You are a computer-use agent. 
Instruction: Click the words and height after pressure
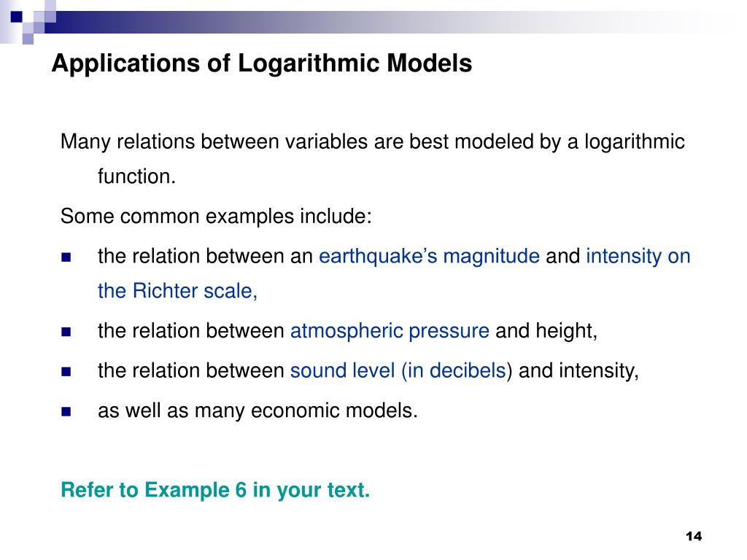click(x=546, y=331)
